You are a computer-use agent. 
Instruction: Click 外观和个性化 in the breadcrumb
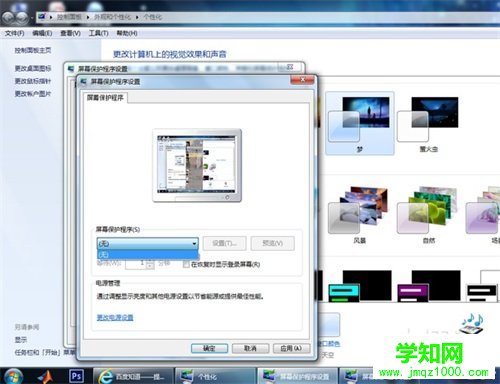[113, 17]
